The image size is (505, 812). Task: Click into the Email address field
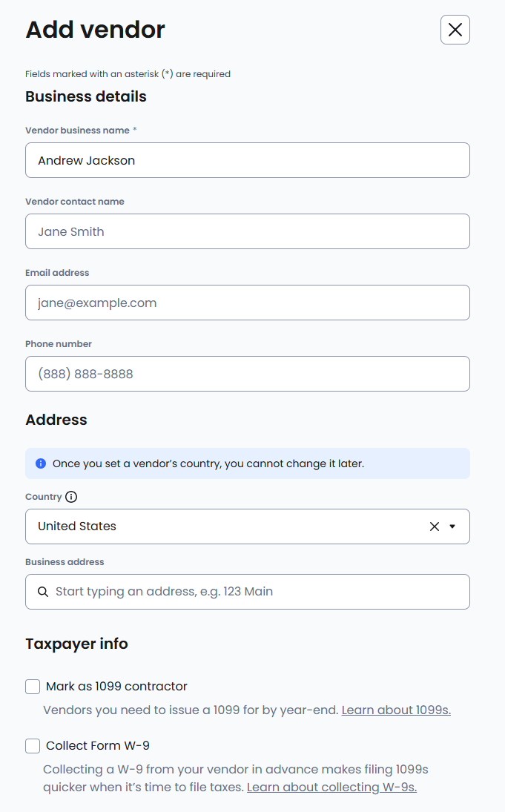[x=247, y=303]
